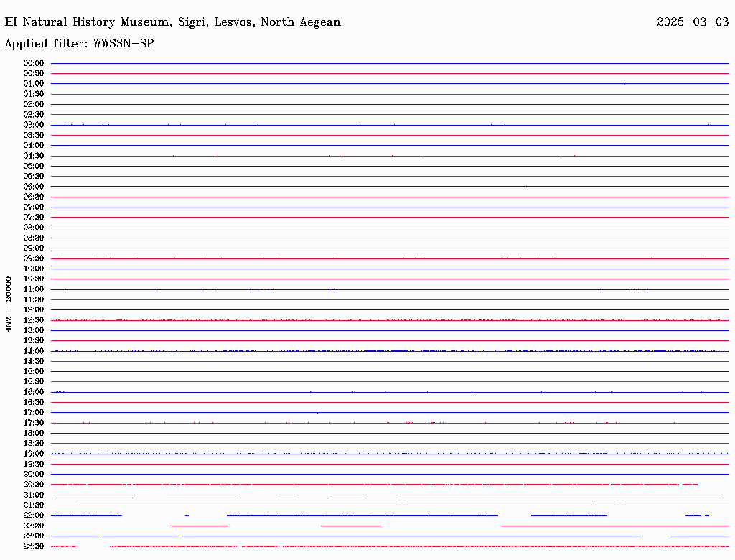
Task: Select the 15:00 time label
Action: pos(34,371)
